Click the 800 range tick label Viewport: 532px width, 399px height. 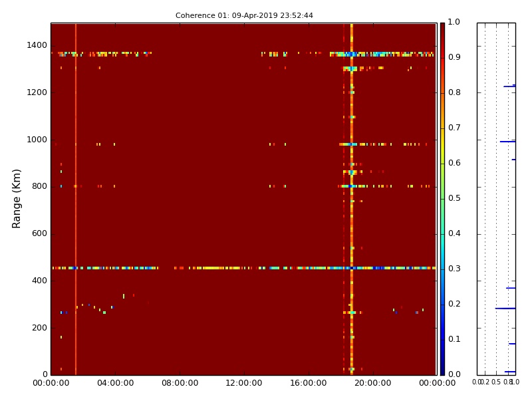[39, 186]
